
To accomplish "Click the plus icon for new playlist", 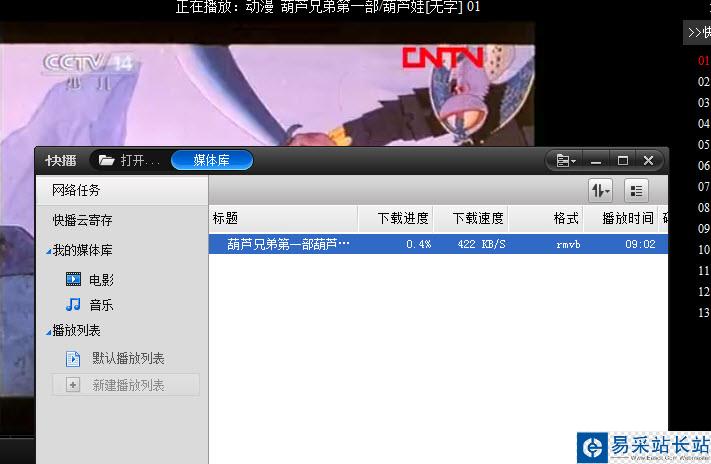I will point(73,385).
